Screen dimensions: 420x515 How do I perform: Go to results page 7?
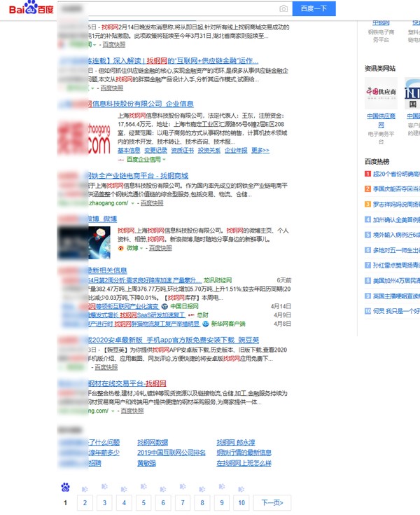[183, 502]
